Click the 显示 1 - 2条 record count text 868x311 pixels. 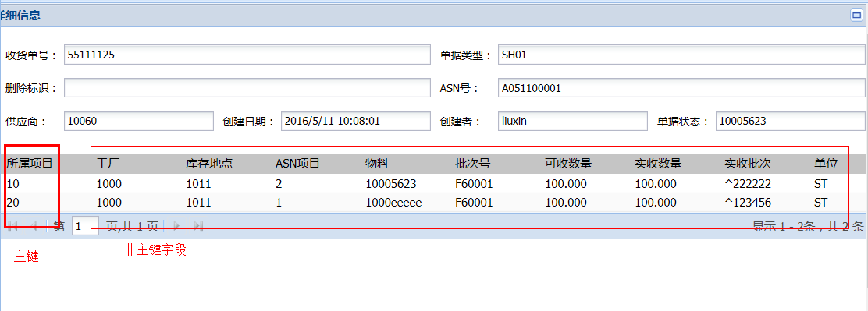coord(808,226)
